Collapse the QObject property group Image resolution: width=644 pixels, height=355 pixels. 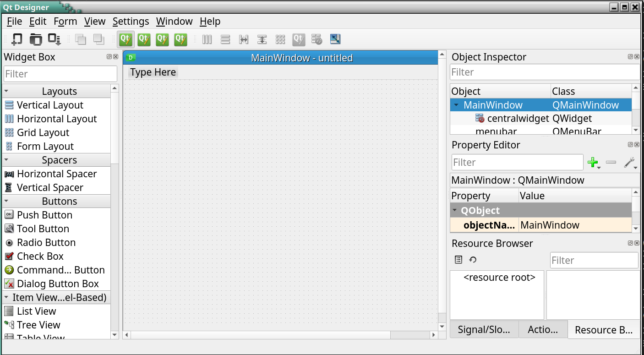point(455,210)
